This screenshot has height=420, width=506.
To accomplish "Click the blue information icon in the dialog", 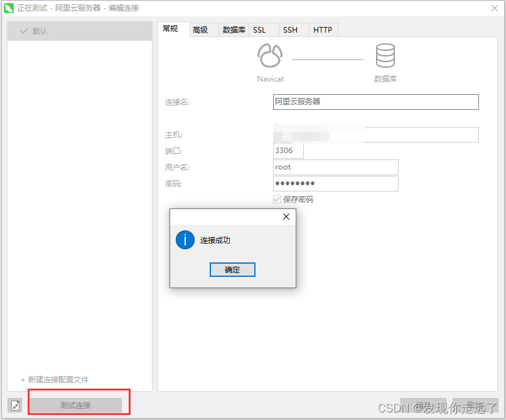I will tap(185, 240).
